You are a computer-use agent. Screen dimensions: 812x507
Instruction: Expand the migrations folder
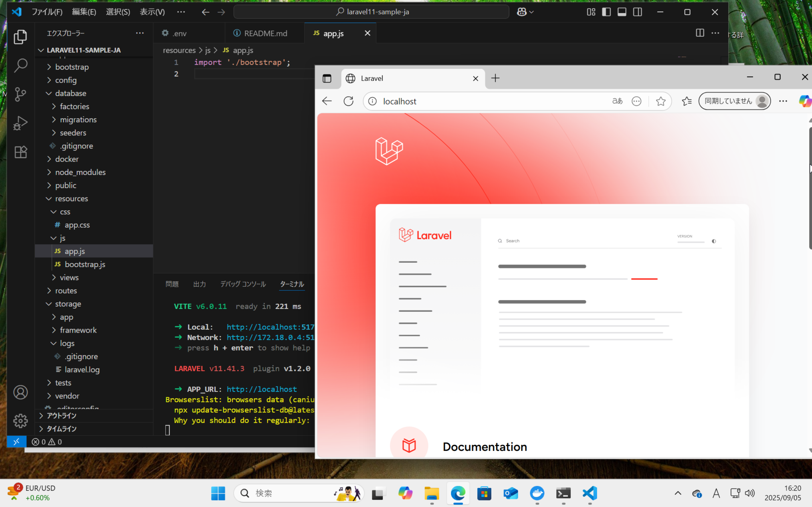point(78,120)
